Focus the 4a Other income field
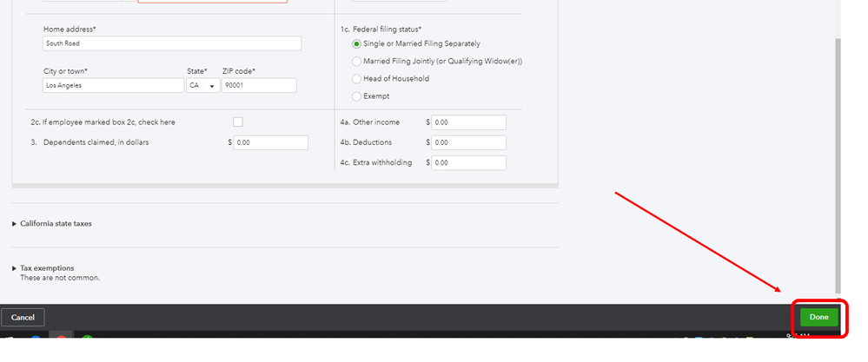This screenshot has width=868, height=362. 469,122
